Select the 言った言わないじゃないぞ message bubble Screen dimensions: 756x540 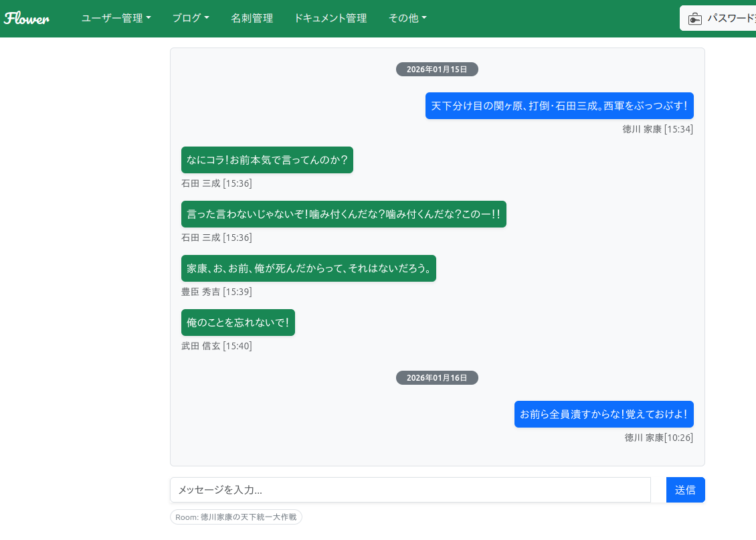(343, 214)
